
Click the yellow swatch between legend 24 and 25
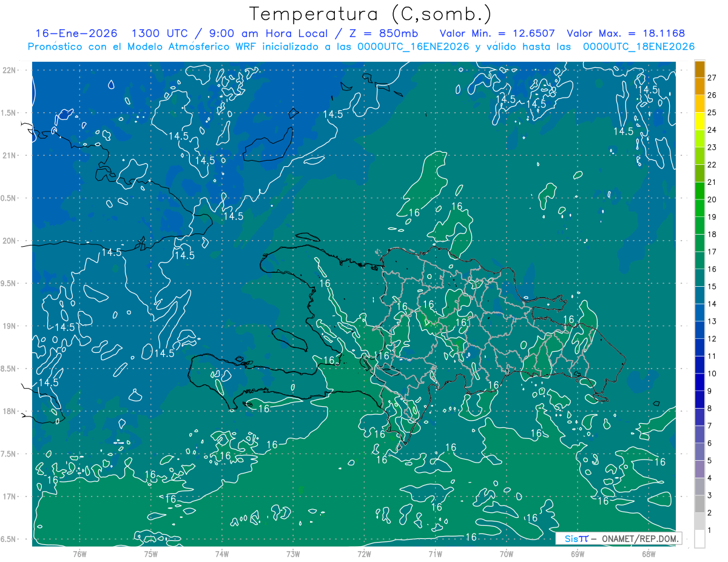coord(699,121)
